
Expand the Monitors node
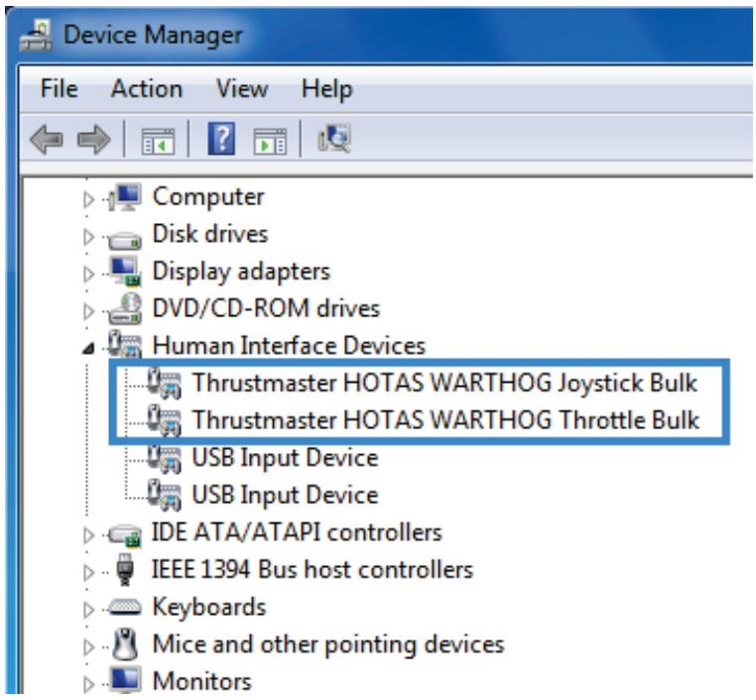[88, 683]
